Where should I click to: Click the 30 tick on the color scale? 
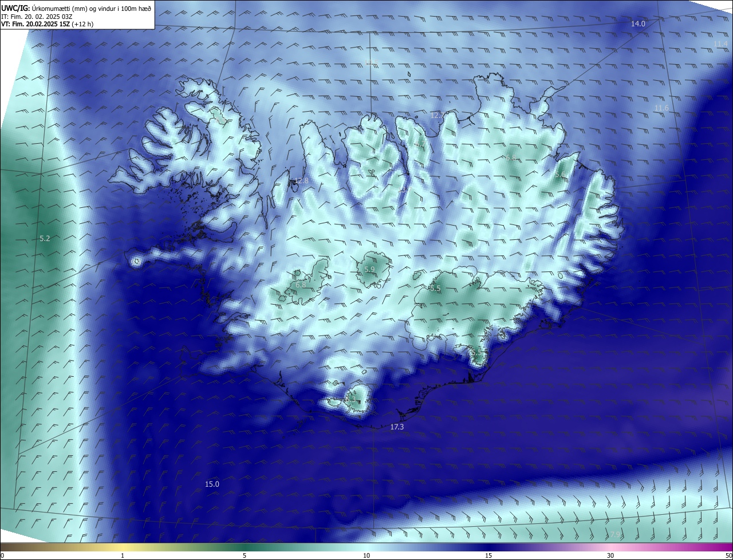coord(610,555)
